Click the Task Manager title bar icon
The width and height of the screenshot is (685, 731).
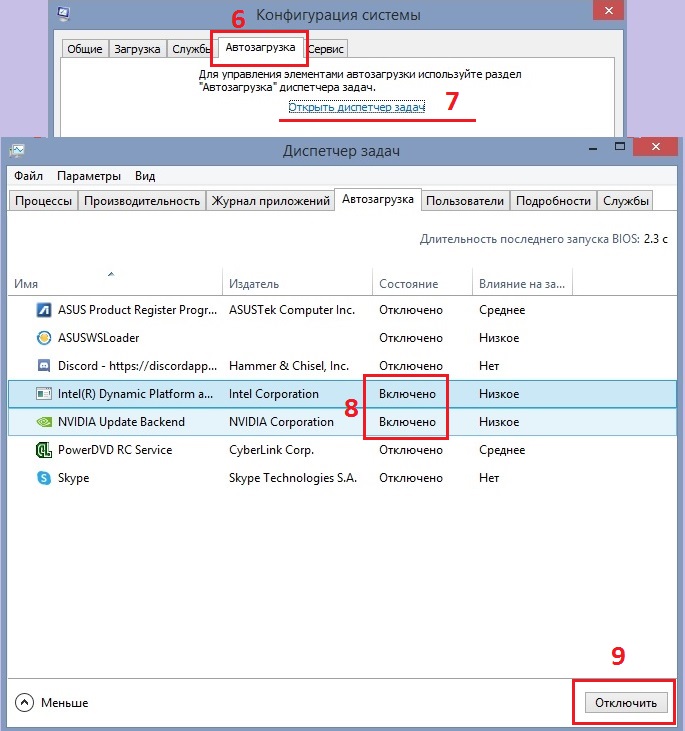pos(17,150)
